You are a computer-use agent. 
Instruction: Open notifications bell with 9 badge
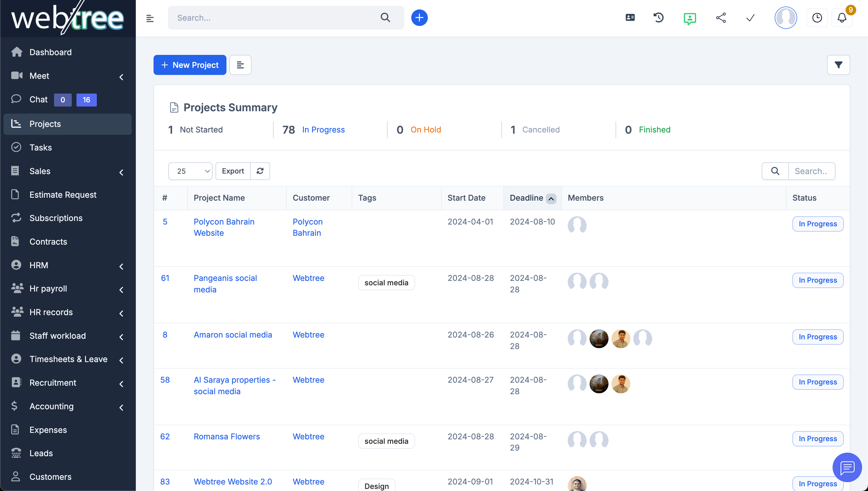842,17
